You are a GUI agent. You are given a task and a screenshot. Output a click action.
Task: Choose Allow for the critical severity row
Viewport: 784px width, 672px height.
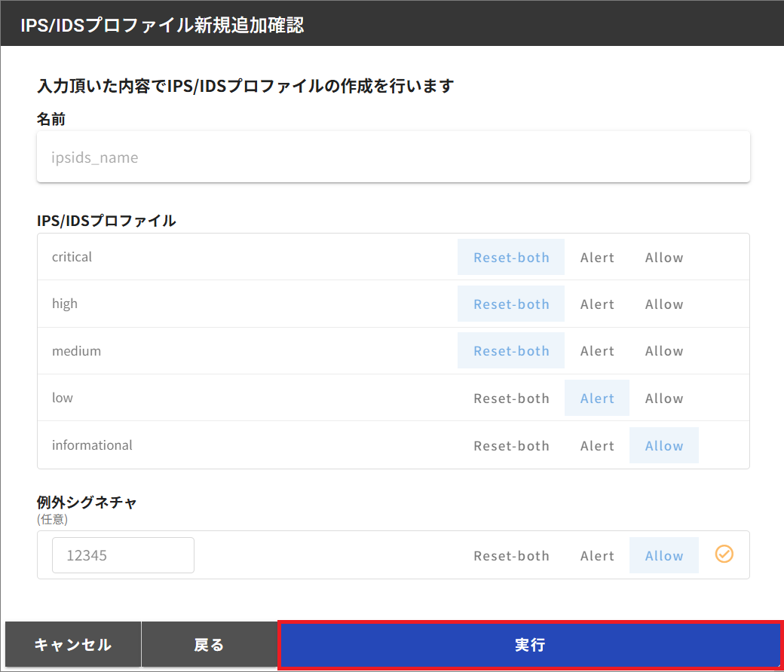(663, 257)
